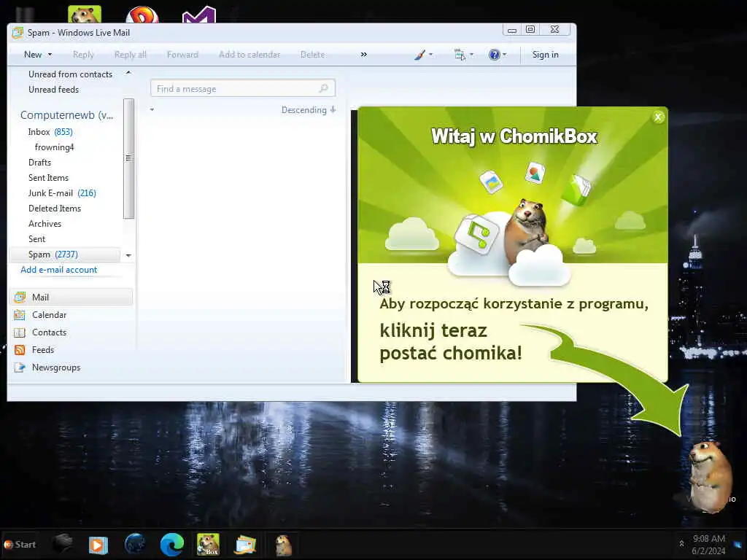Click the Mail envelope icon
Image resolution: width=747 pixels, height=560 pixels.
click(x=20, y=297)
